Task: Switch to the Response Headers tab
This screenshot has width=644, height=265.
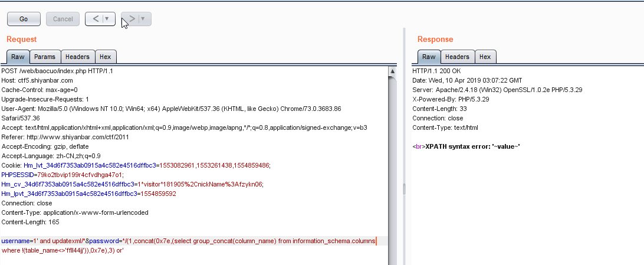Action: pyautogui.click(x=457, y=57)
